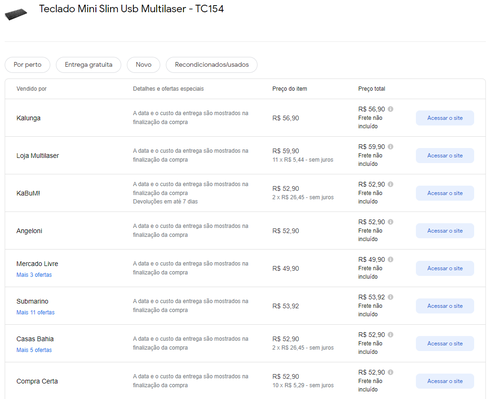Open total price info icon for Angeloni

click(390, 222)
